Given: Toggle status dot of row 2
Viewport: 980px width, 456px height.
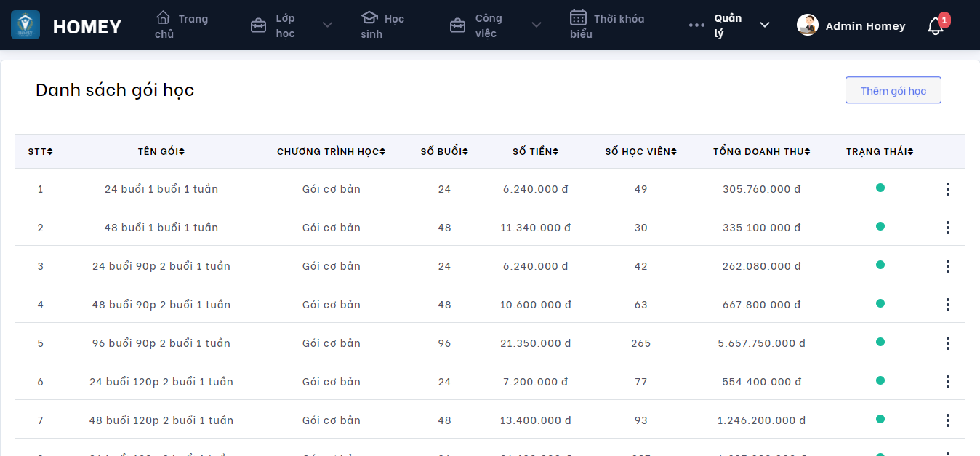Looking at the screenshot, I should pyautogui.click(x=880, y=226).
